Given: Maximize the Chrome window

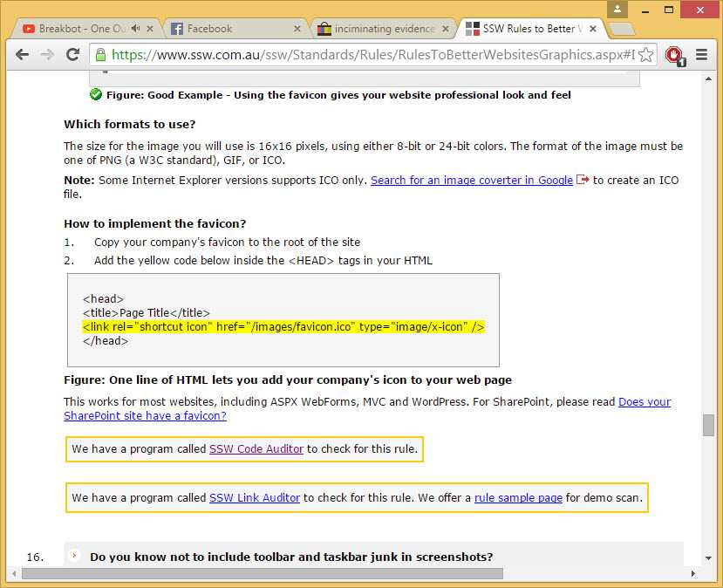Looking at the screenshot, I should pyautogui.click(x=669, y=10).
